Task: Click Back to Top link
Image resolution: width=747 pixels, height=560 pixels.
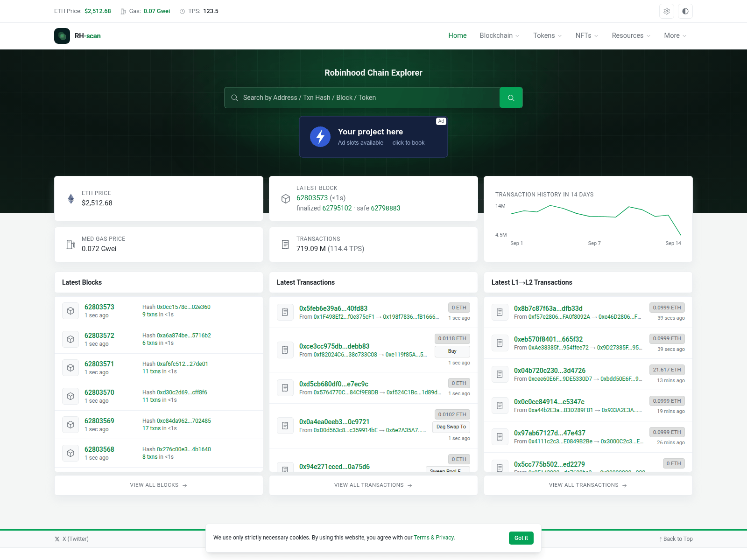Action: (x=676, y=539)
